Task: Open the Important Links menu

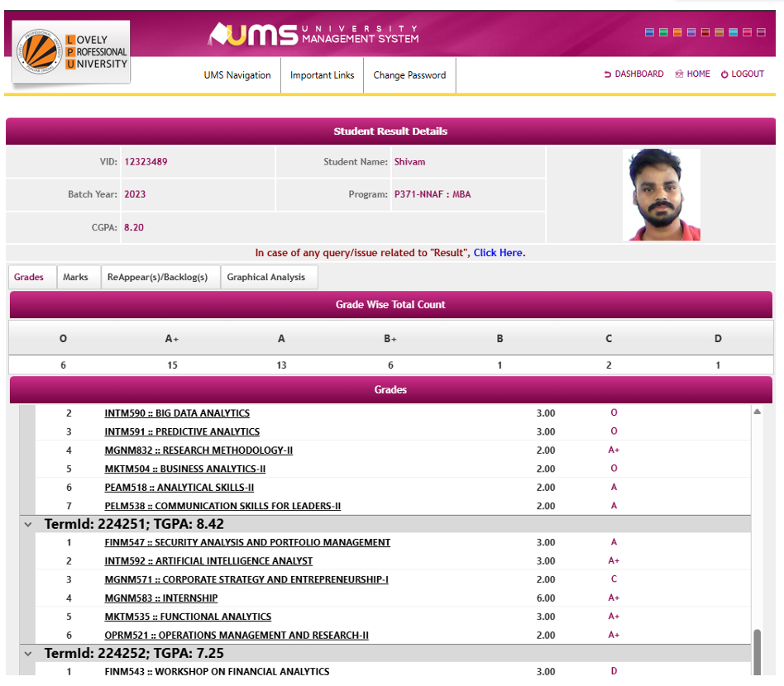Action: coord(322,75)
